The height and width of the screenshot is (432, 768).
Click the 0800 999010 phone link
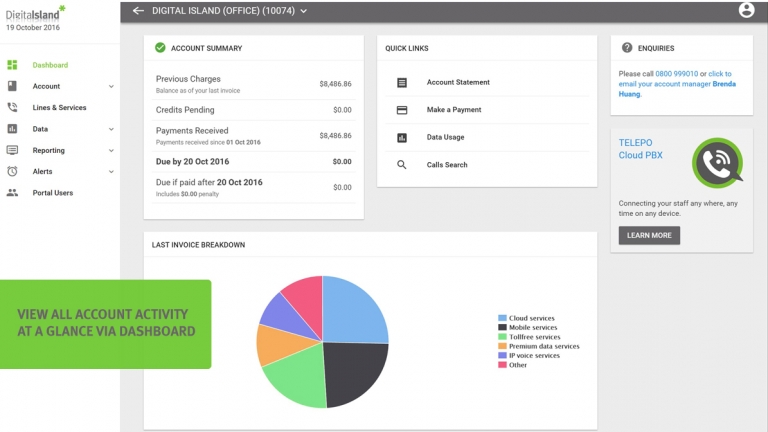point(676,73)
